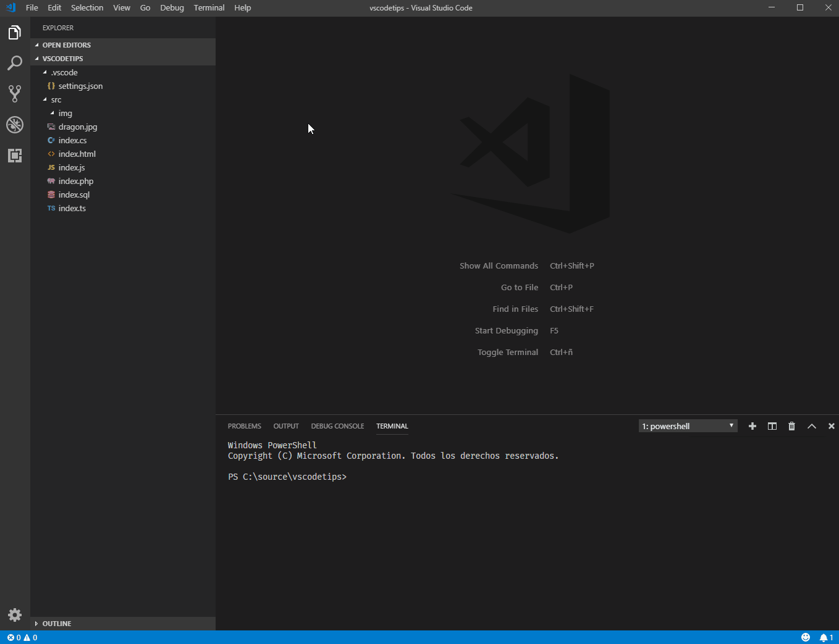
Task: Open the Debug view in activity bar
Action: click(15, 125)
